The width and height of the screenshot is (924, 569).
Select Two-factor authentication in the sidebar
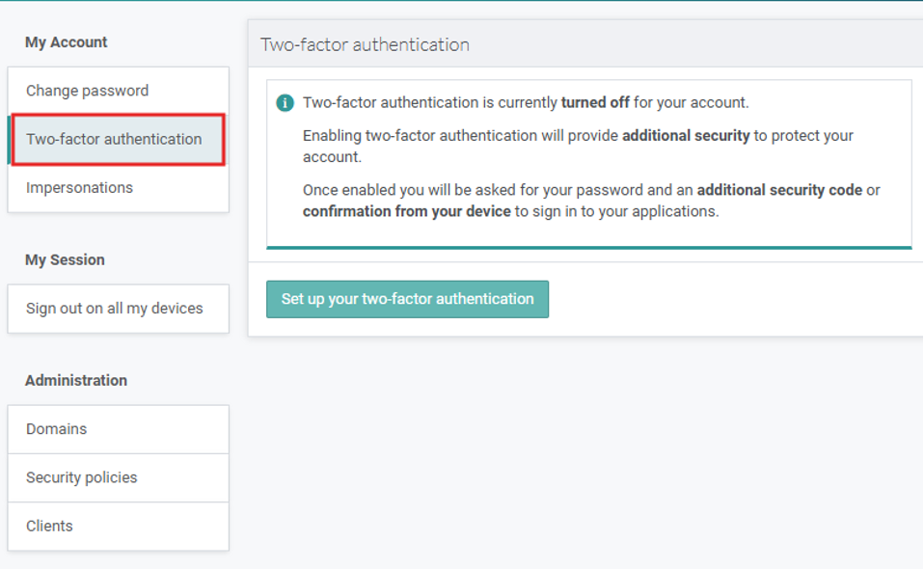point(114,139)
